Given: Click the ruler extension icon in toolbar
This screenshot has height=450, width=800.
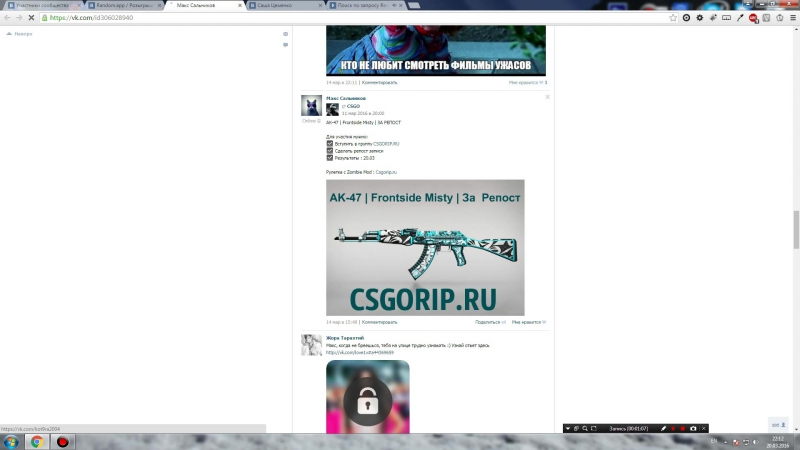Looking at the screenshot, I should pos(726,17).
